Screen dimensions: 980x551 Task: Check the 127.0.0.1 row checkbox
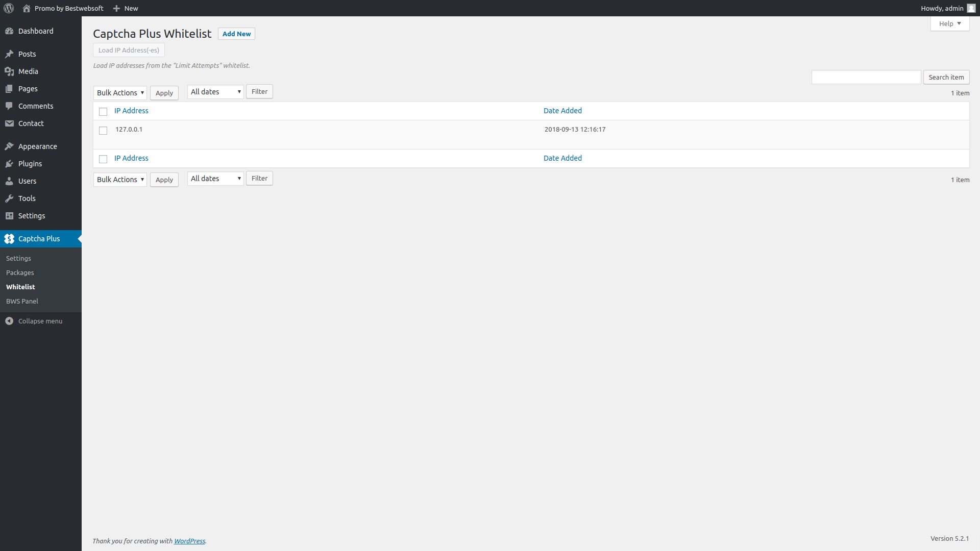[x=103, y=131]
